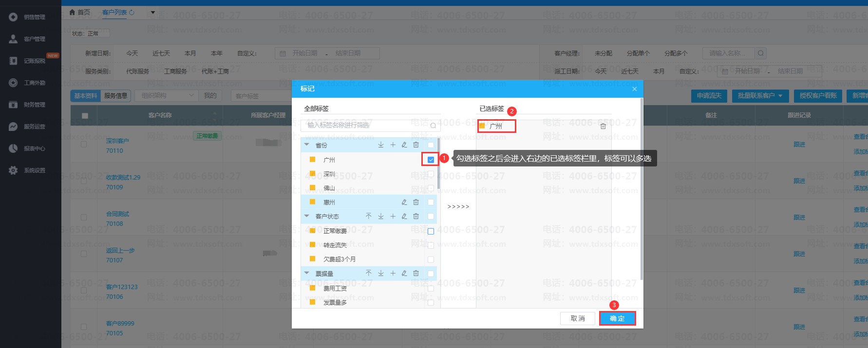Remove 广州 from selected tags with trash icon

[603, 126]
